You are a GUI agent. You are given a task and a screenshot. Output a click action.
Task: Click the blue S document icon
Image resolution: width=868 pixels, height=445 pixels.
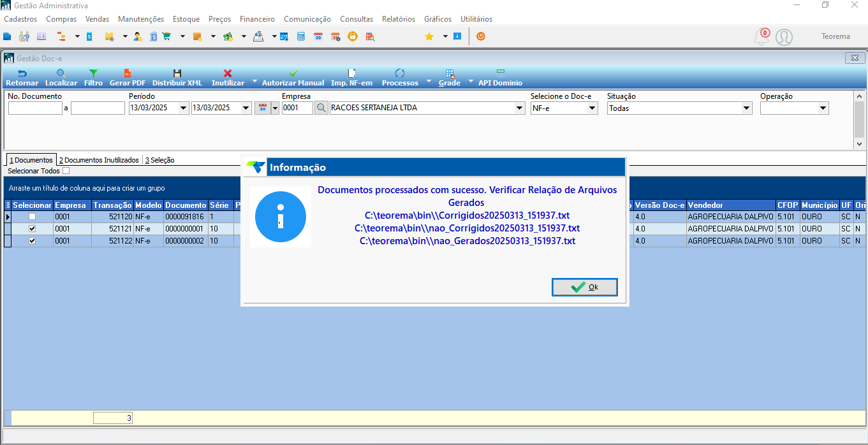89,36
